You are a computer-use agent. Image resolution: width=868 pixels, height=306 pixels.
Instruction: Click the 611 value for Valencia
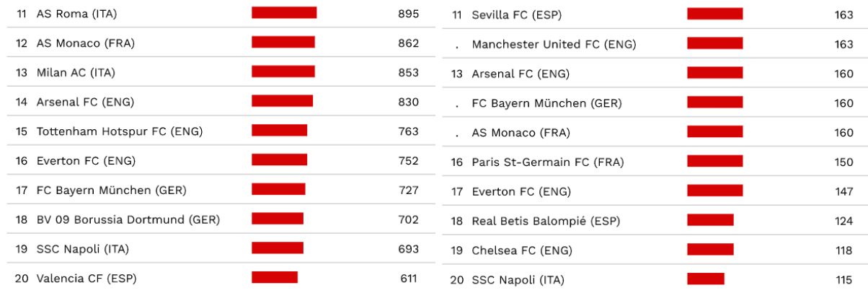(408, 278)
